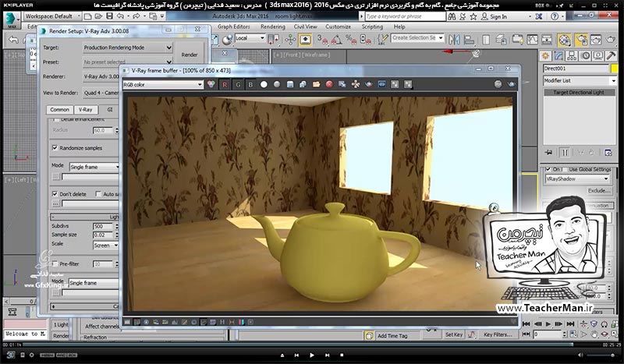Click the gray monochrome mode circle icon
The width and height of the screenshot is (624, 364).
[x=277, y=84]
